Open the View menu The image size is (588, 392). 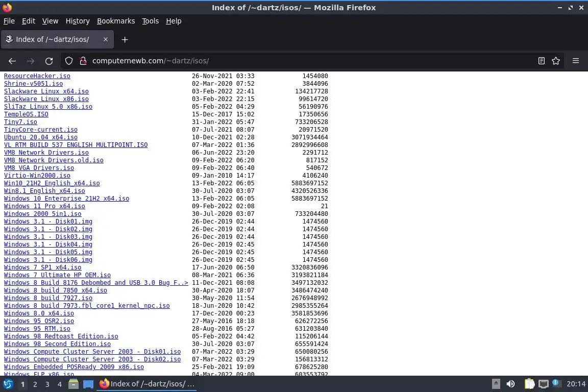tap(50, 21)
